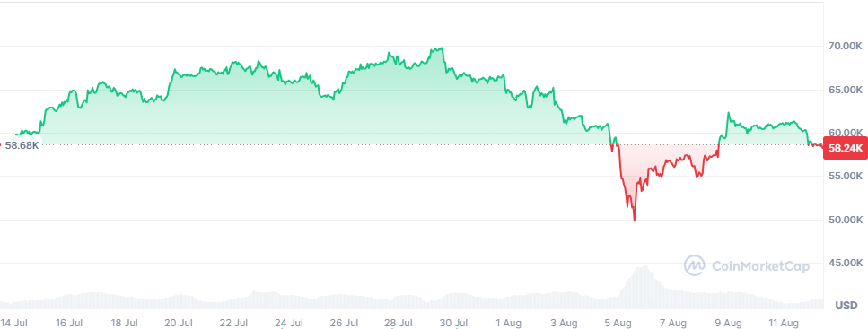
Task: Click the 11 Aug date marker
Action: coord(784,323)
